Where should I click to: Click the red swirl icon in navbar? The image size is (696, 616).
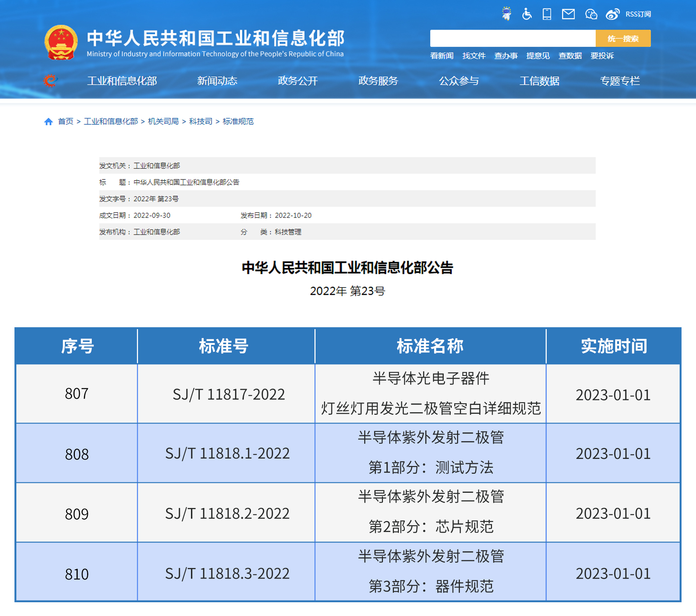point(50,81)
